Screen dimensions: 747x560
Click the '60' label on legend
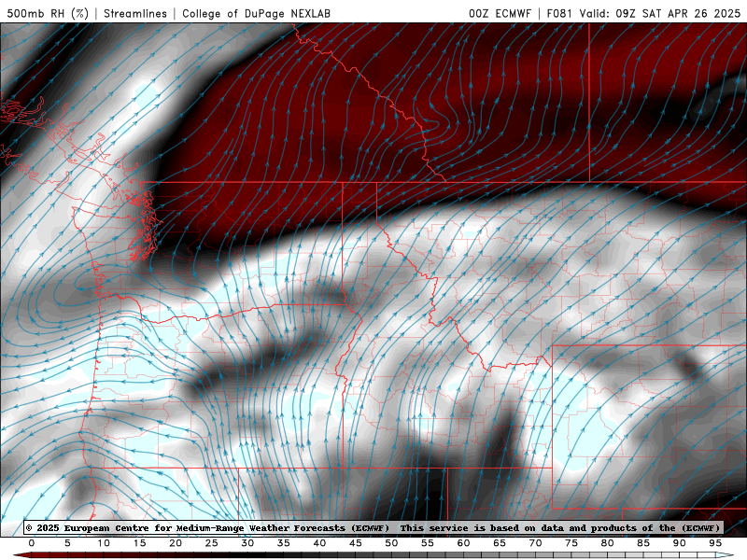tap(463, 543)
